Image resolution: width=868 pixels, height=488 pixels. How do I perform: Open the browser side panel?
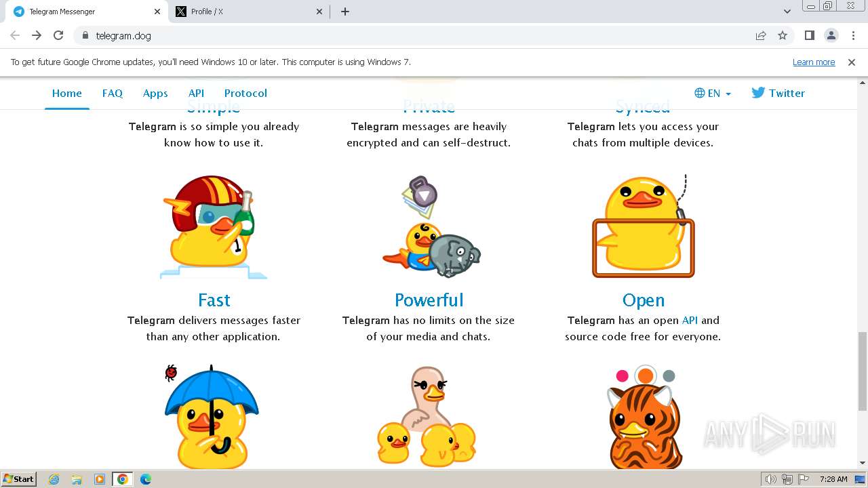click(810, 35)
